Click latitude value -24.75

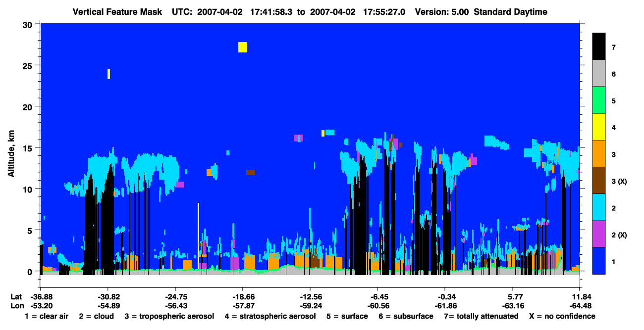coord(175,296)
